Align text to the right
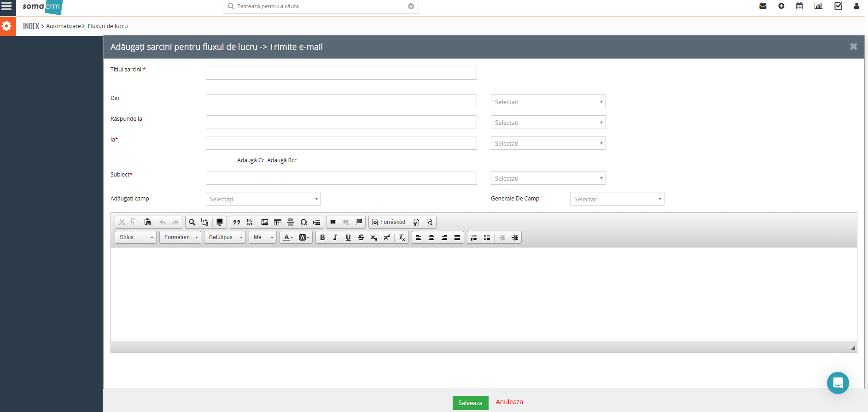Viewport: 868px width, 412px height. click(x=444, y=237)
